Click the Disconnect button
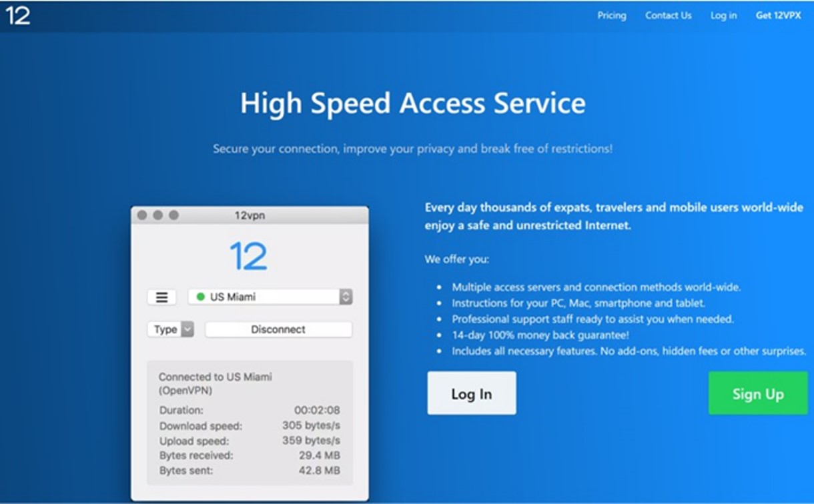814x504 pixels. coord(278,329)
